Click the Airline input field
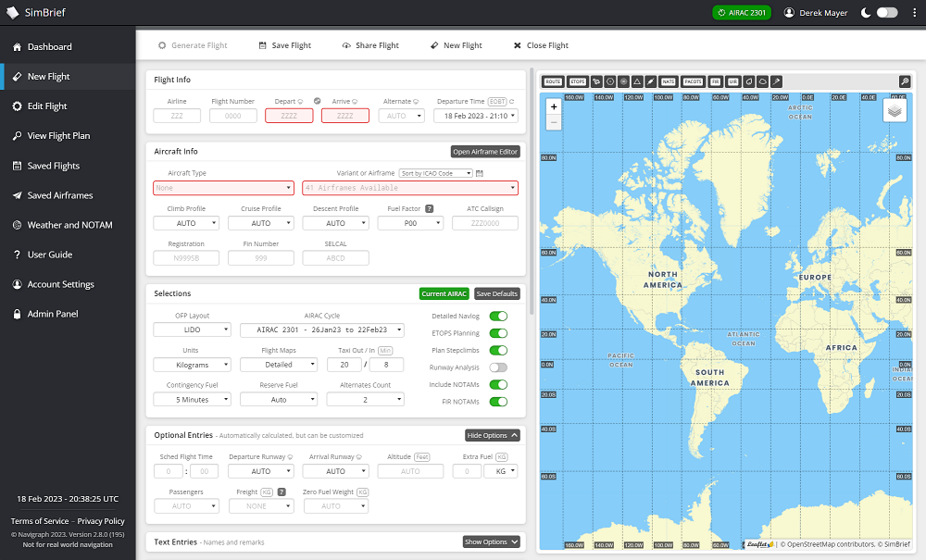This screenshot has height=560, width=926. (x=177, y=116)
